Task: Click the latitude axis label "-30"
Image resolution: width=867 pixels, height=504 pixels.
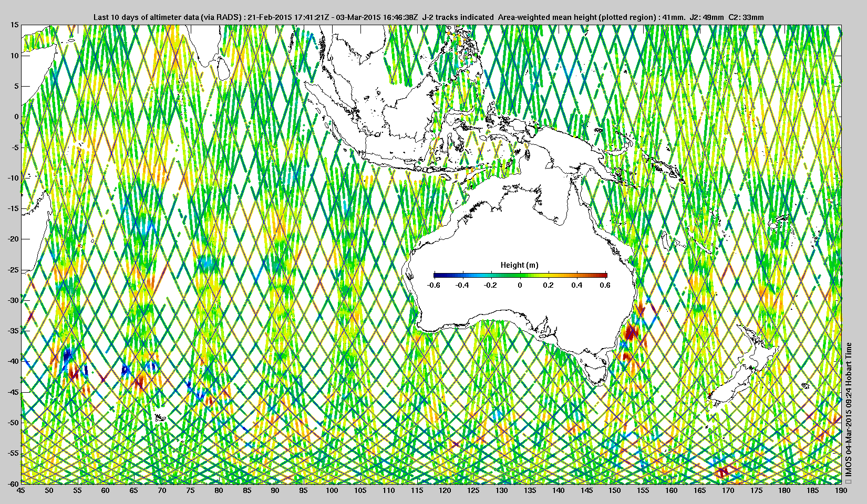Action: 13,300
